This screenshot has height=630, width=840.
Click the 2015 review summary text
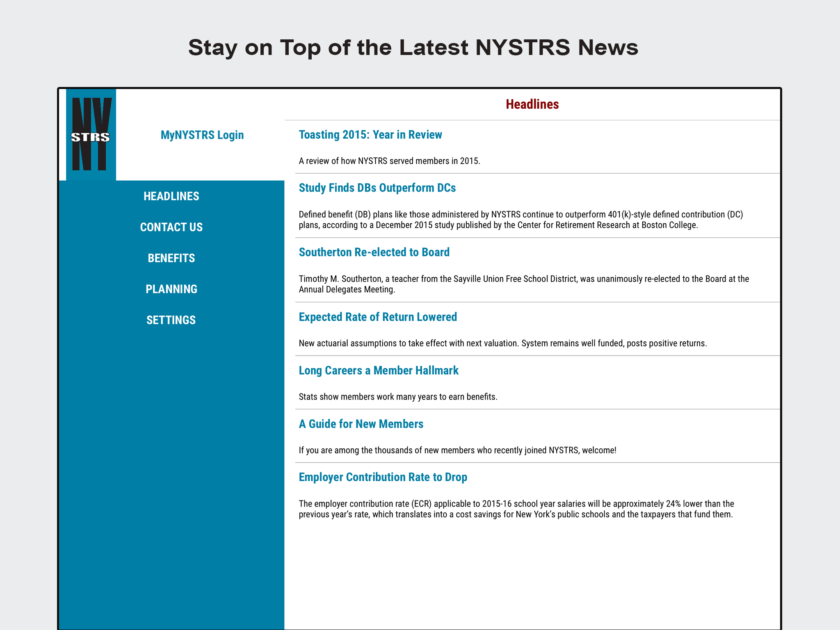click(x=389, y=161)
